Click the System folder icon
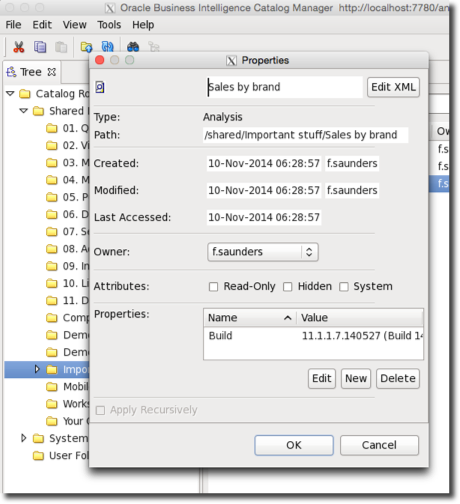 point(38,439)
